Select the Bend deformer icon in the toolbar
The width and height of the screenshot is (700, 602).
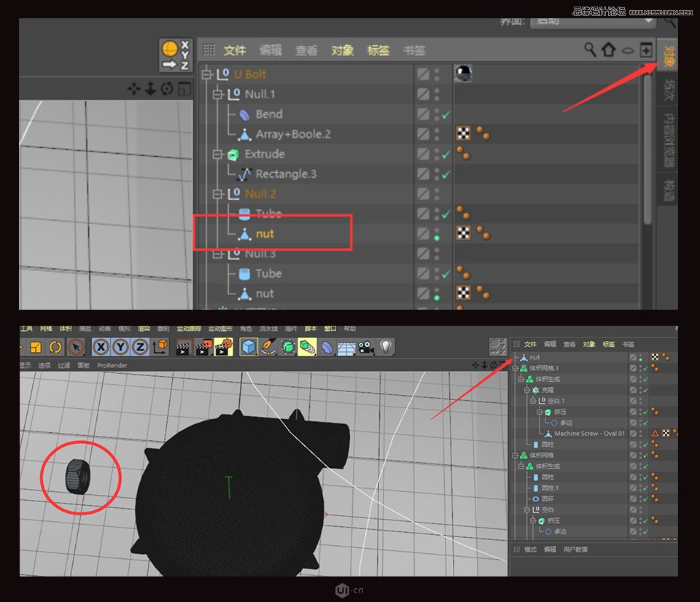point(327,348)
